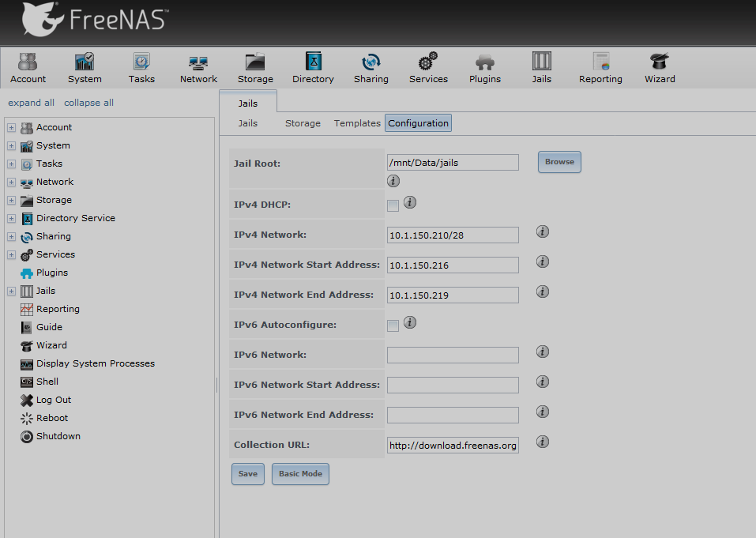Focus the IPv6 Network Start Address field
756x538 pixels.
(x=453, y=386)
